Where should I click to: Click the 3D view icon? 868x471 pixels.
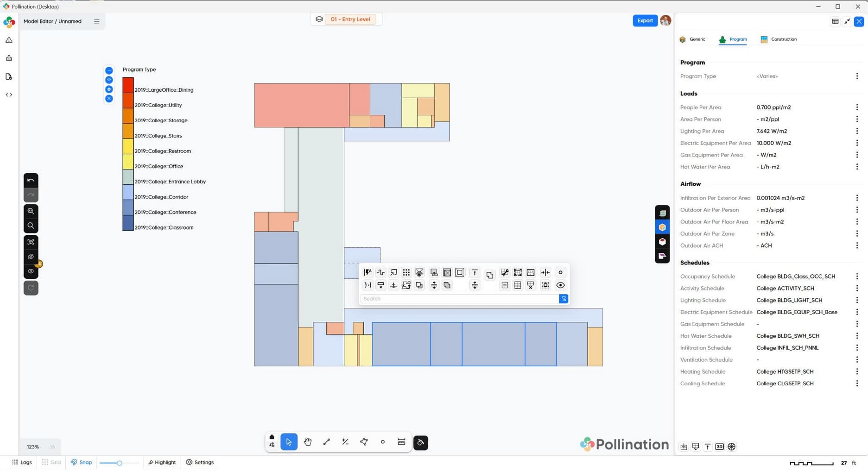(x=719, y=446)
